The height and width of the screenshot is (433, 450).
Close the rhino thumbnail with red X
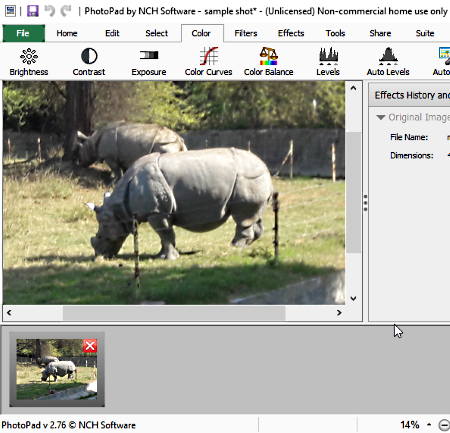tap(90, 346)
